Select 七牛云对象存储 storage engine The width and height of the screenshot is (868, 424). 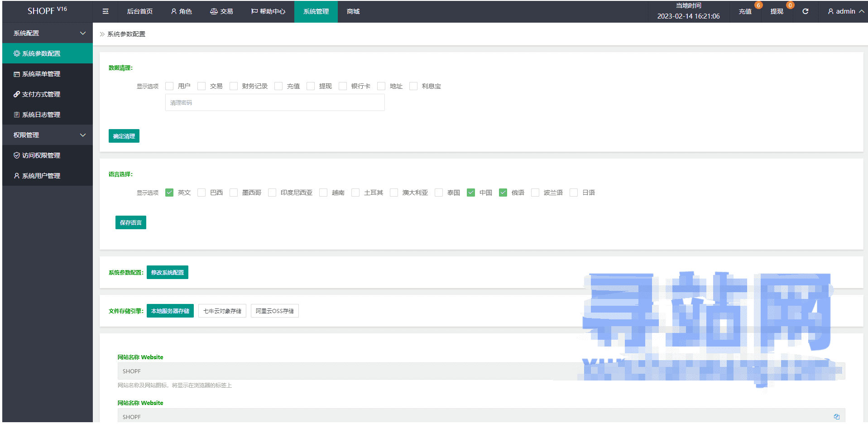pos(222,311)
